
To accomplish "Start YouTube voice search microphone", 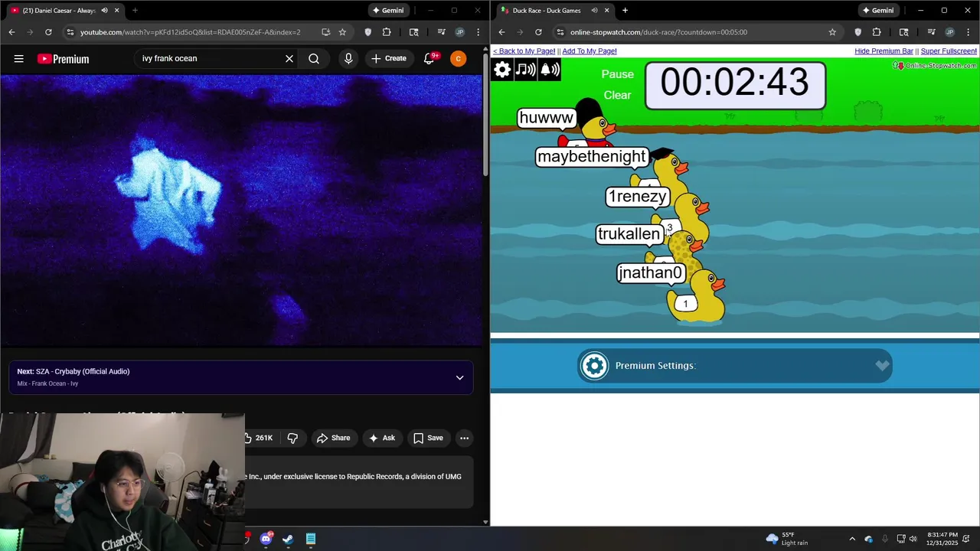I will 348,59.
